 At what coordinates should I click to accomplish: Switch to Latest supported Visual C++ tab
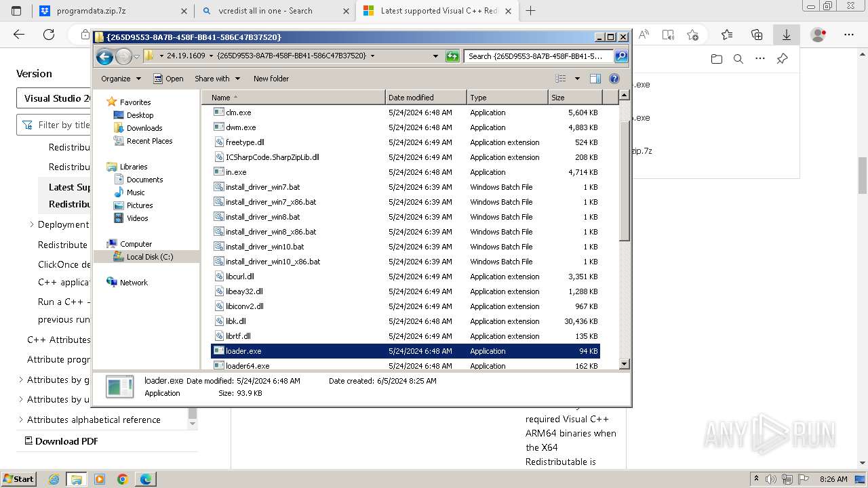[x=438, y=11]
